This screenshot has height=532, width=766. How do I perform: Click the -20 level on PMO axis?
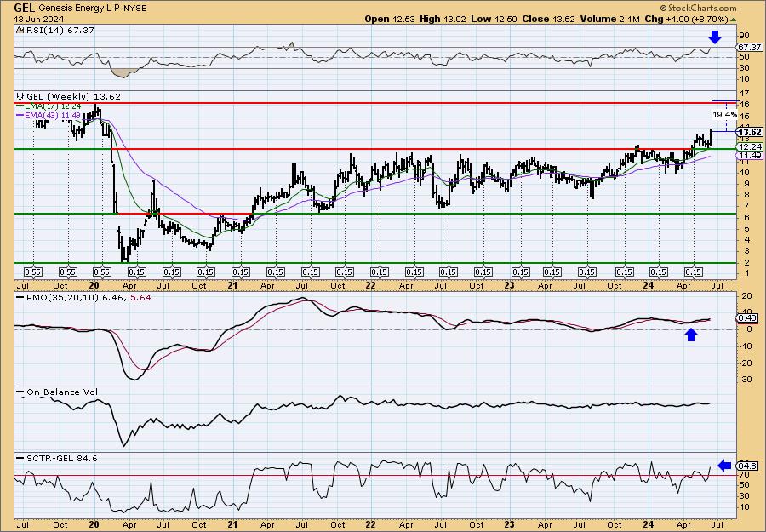tap(746, 363)
